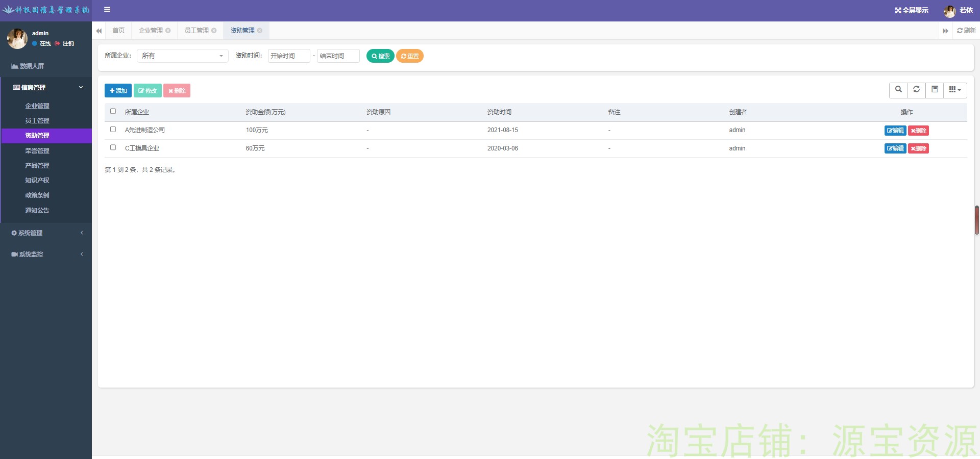This screenshot has width=980, height=459.
Task: Sort by 资助时间 column header
Action: (x=499, y=112)
